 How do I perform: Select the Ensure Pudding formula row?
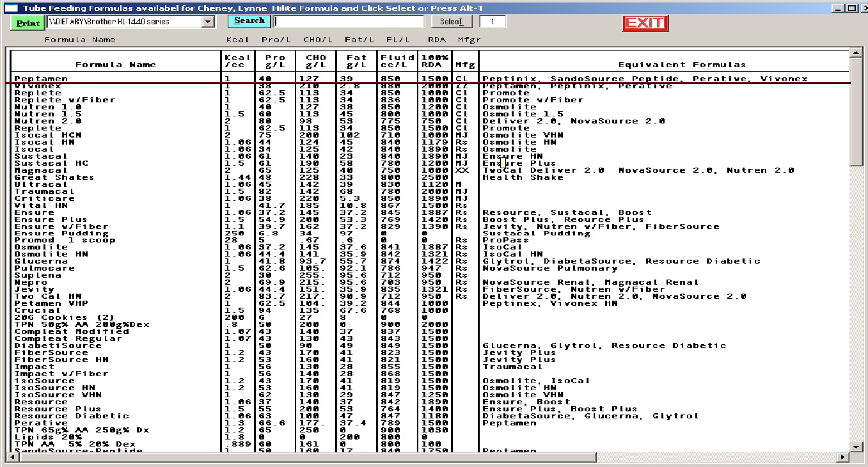(x=429, y=233)
